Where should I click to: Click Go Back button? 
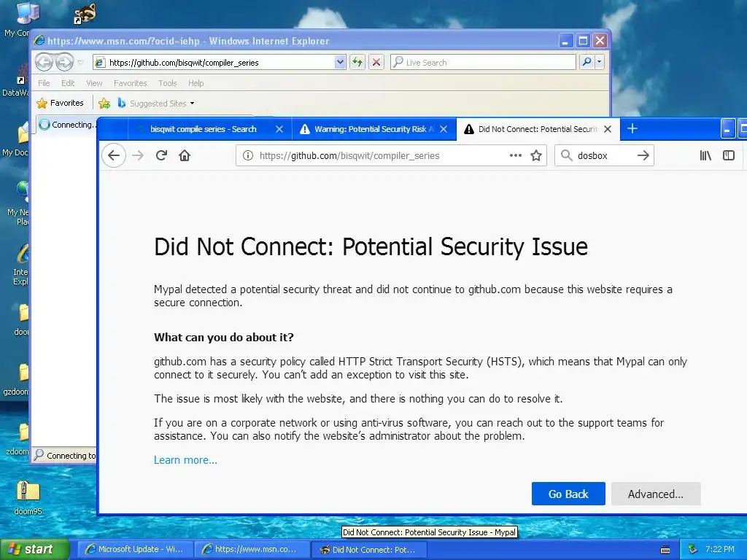[568, 494]
